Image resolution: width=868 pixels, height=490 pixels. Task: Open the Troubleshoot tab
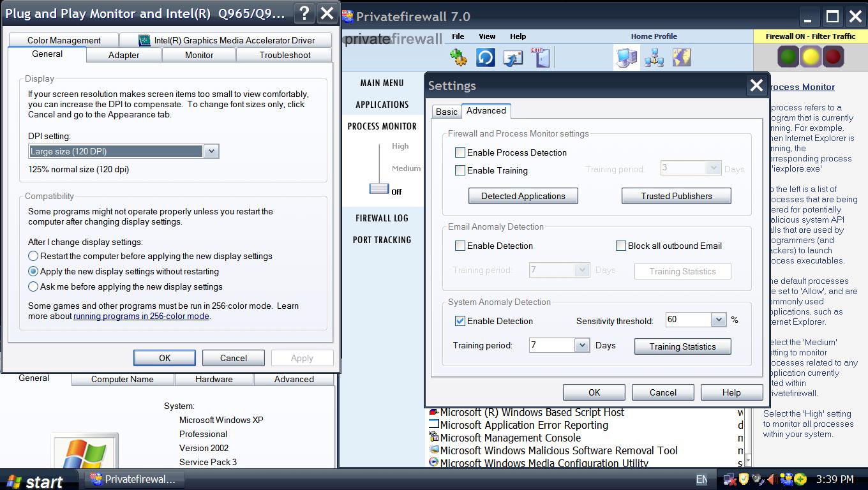[x=285, y=55]
